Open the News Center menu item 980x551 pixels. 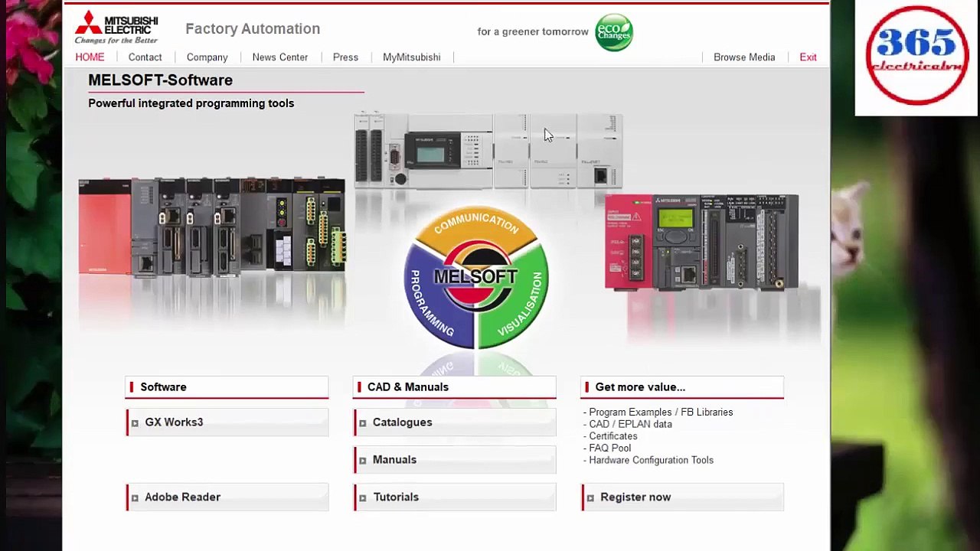(280, 57)
